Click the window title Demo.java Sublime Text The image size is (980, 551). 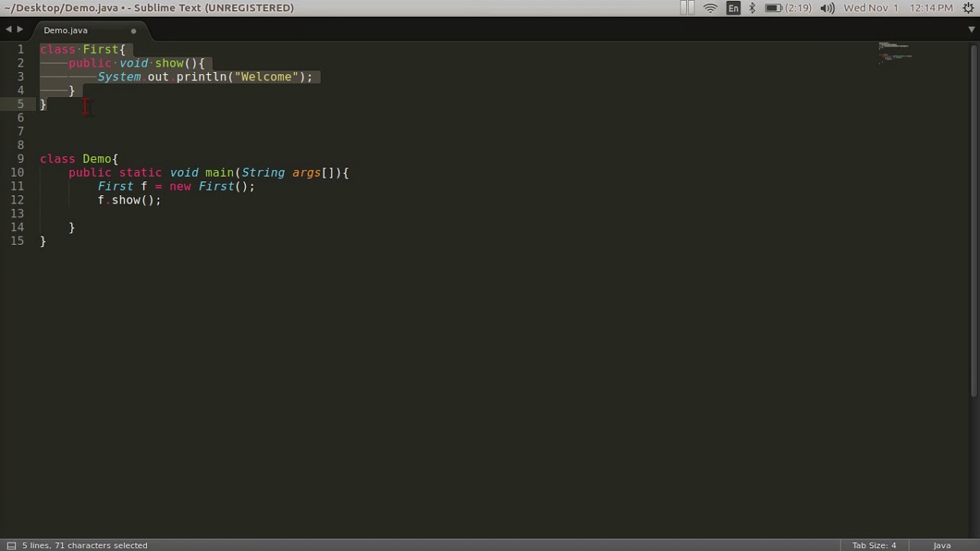pyautogui.click(x=149, y=8)
